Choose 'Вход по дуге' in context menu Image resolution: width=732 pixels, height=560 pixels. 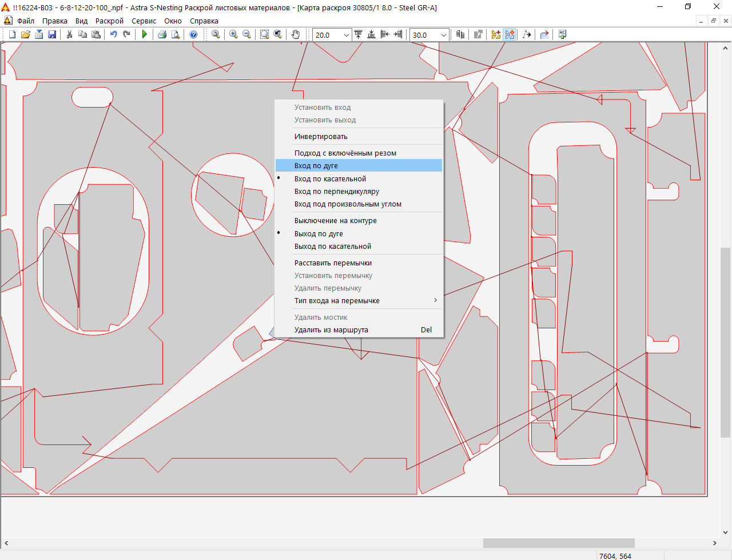tap(316, 165)
